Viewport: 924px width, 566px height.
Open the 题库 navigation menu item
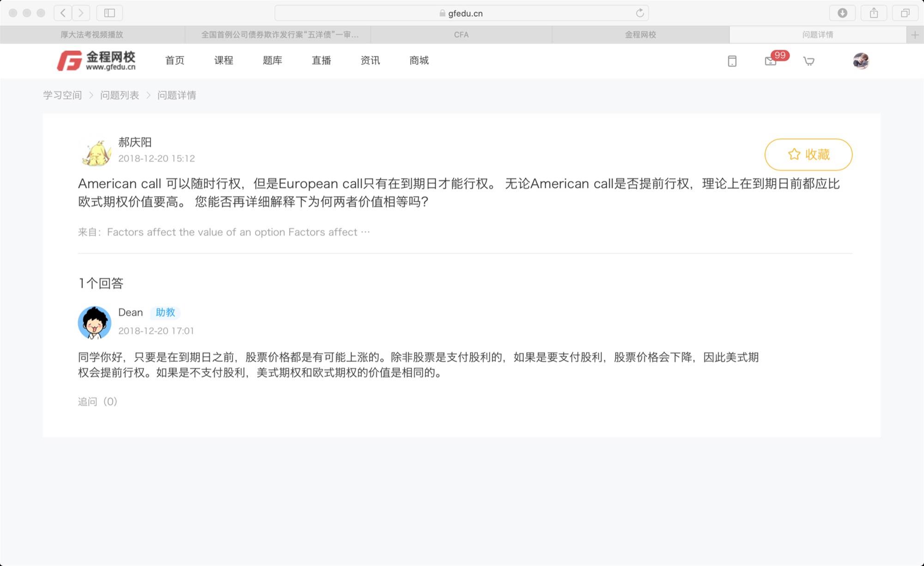coord(272,61)
